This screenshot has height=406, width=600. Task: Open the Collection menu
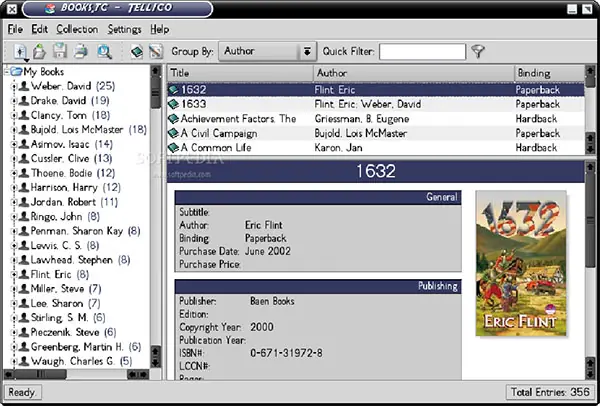(77, 29)
